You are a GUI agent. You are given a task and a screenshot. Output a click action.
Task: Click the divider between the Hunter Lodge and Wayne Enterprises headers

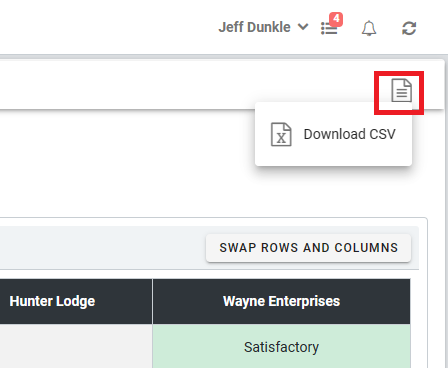point(152,301)
